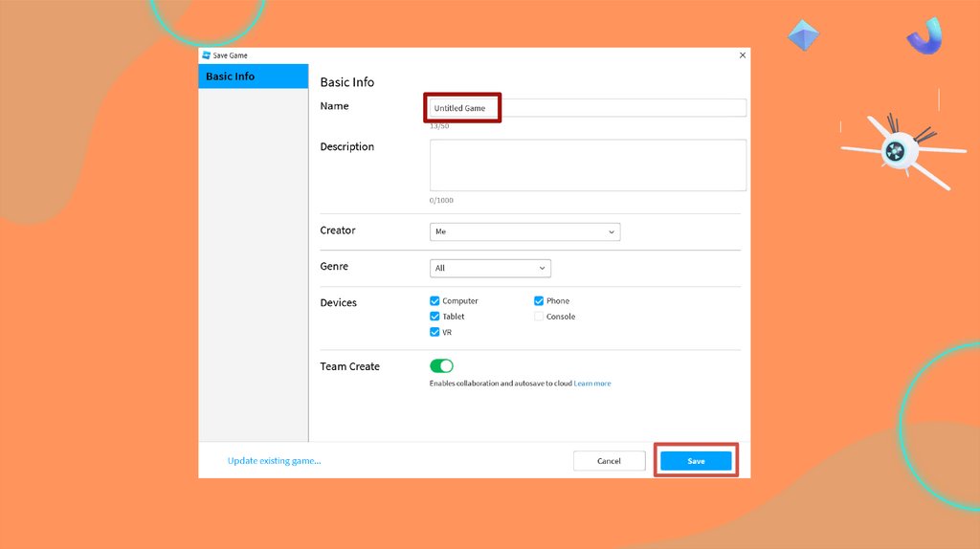
Task: Click the autosave to cloud description text
Action: point(501,384)
